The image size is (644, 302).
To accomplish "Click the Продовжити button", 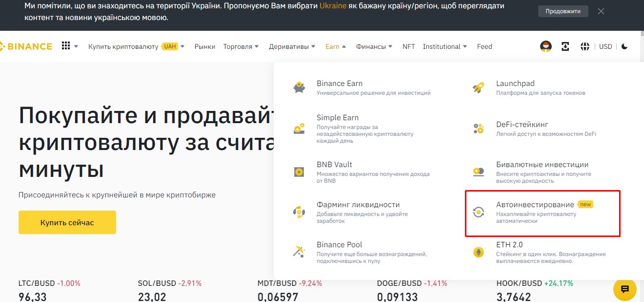I will [563, 11].
